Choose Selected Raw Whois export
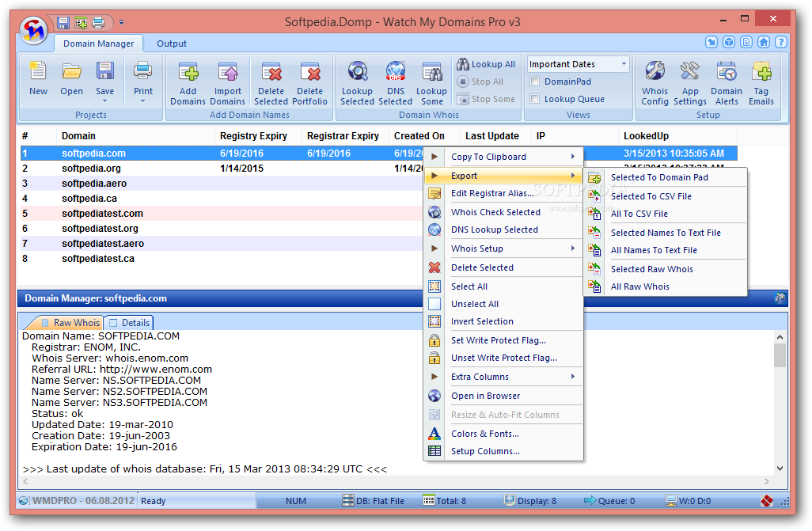This screenshot has height=531, width=812. [666, 269]
